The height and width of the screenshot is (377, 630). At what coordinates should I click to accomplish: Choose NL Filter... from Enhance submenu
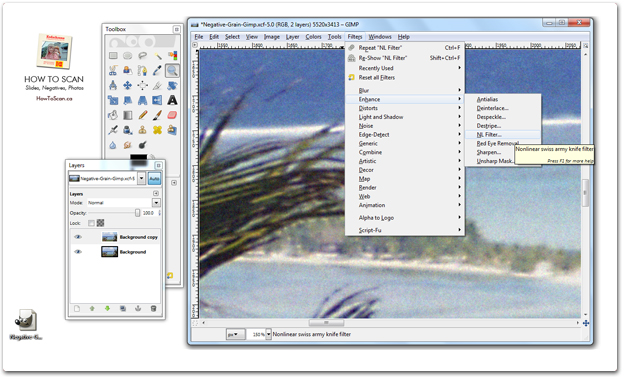click(x=503, y=134)
